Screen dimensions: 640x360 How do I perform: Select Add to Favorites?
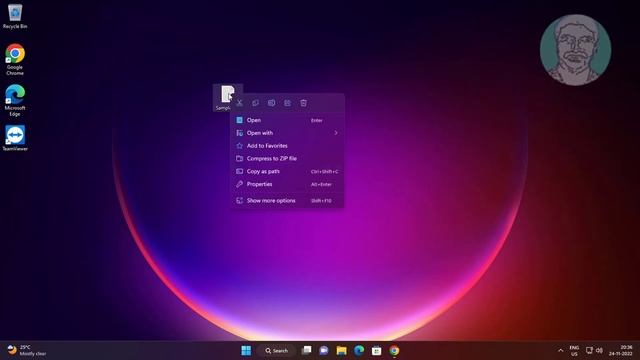click(287, 146)
